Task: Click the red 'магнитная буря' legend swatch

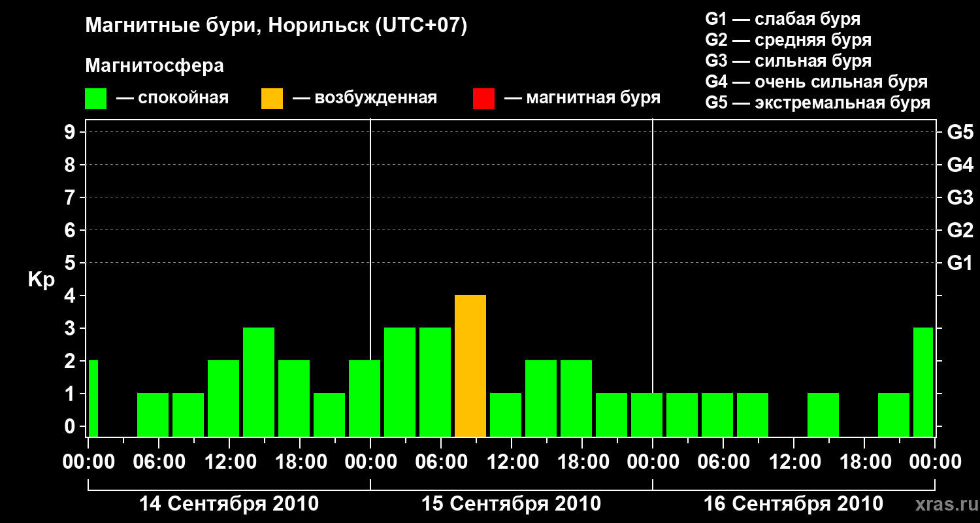Action: coord(483,99)
